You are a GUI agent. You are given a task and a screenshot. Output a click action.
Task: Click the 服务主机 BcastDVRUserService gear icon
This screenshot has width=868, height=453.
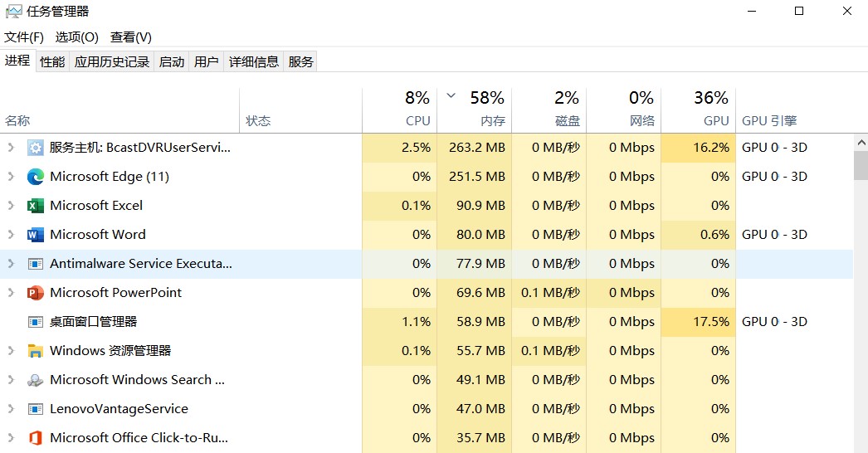[x=36, y=148]
